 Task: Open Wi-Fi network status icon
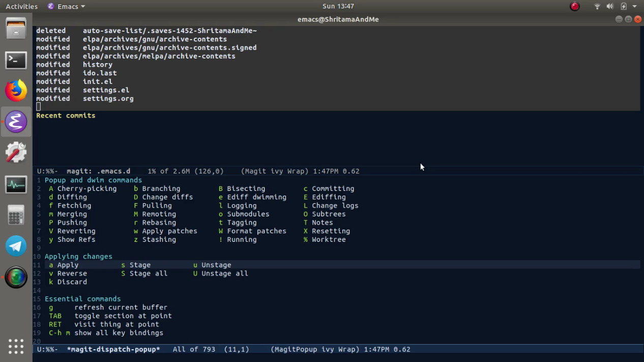pyautogui.click(x=598, y=7)
